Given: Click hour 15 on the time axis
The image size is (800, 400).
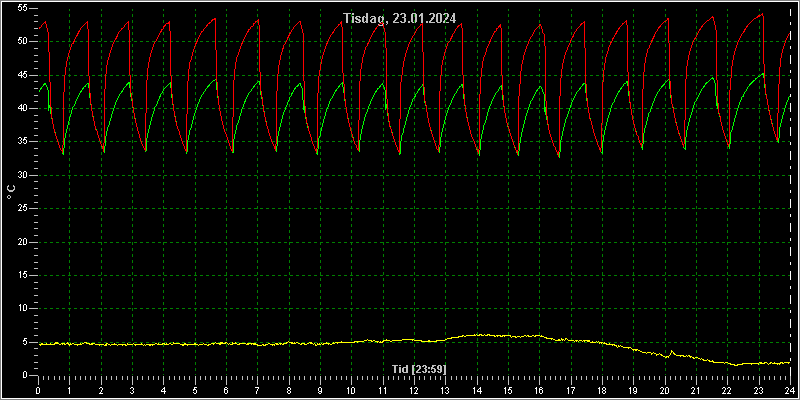Looking at the screenshot, I should click(508, 390).
